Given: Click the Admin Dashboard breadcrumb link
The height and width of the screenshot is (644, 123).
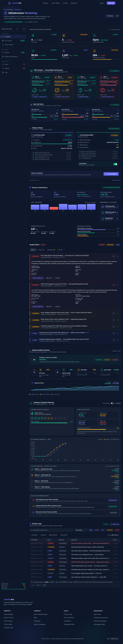Looking at the screenshot, I should pyautogui.click(x=8, y=10).
